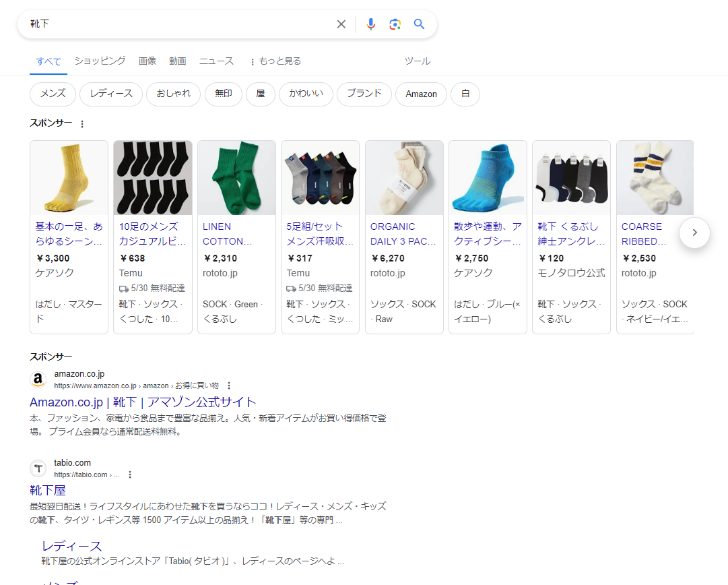Open the レディース sitelink under Tabio
728x585 pixels.
tap(71, 547)
